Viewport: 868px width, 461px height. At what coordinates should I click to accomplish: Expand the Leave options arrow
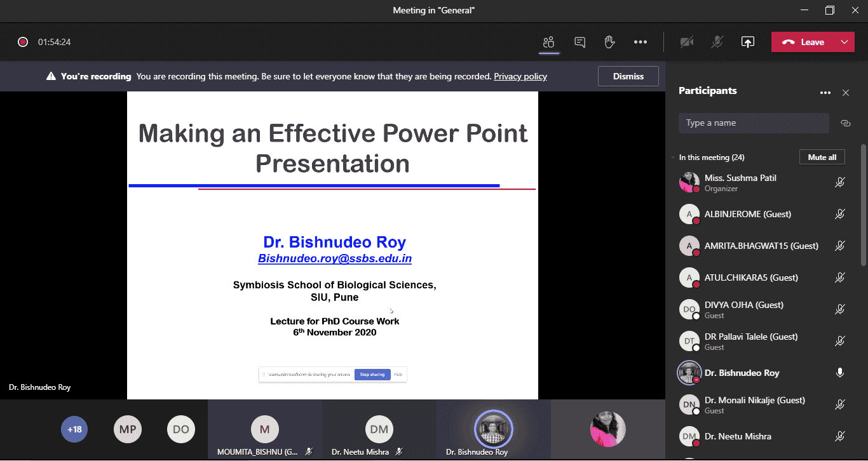coord(844,42)
